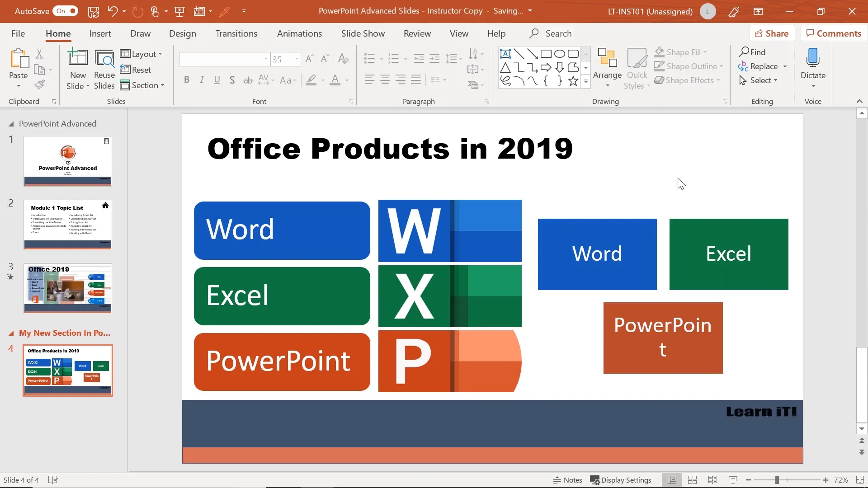This screenshot has width=868, height=488.
Task: Click the Undo arrow icon
Action: [x=113, y=11]
